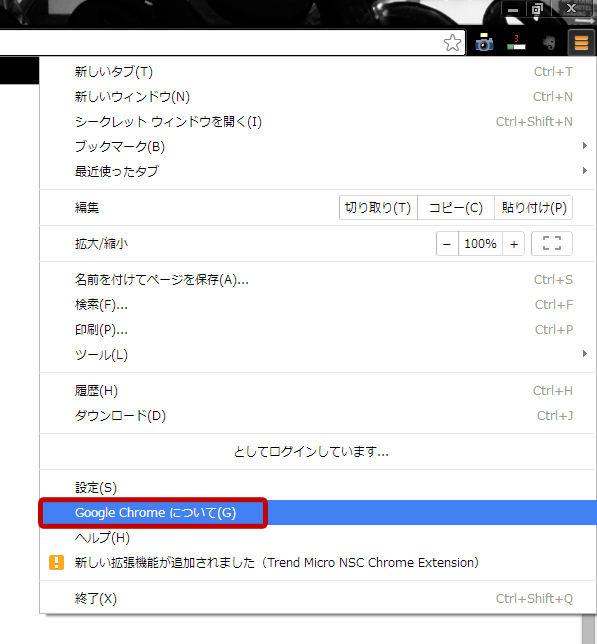The height and width of the screenshot is (644, 597).
Task: Select Google Chrome について(G)
Action: (318, 513)
